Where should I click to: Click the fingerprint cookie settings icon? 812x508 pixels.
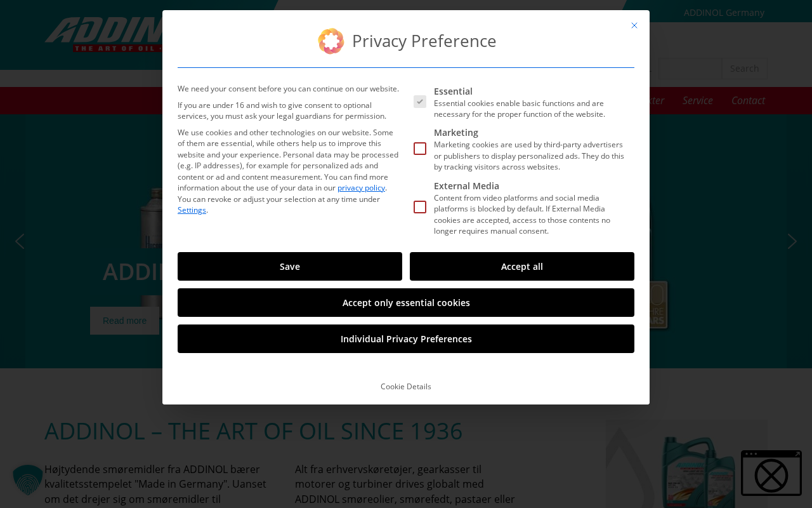(27, 481)
